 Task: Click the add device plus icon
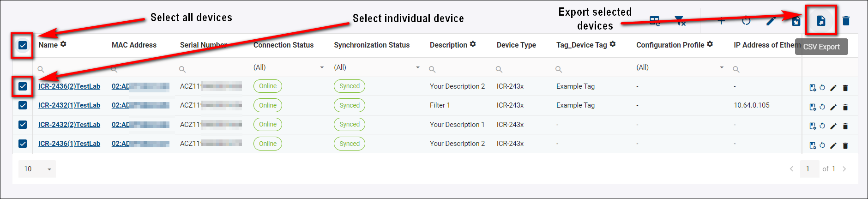(721, 21)
